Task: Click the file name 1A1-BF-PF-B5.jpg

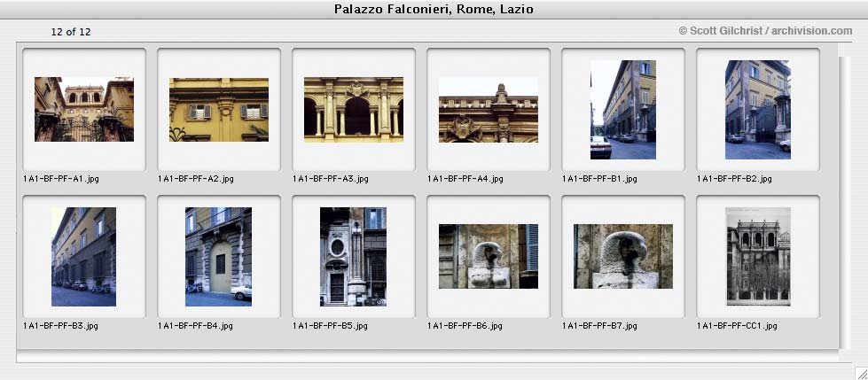Action: click(x=330, y=326)
